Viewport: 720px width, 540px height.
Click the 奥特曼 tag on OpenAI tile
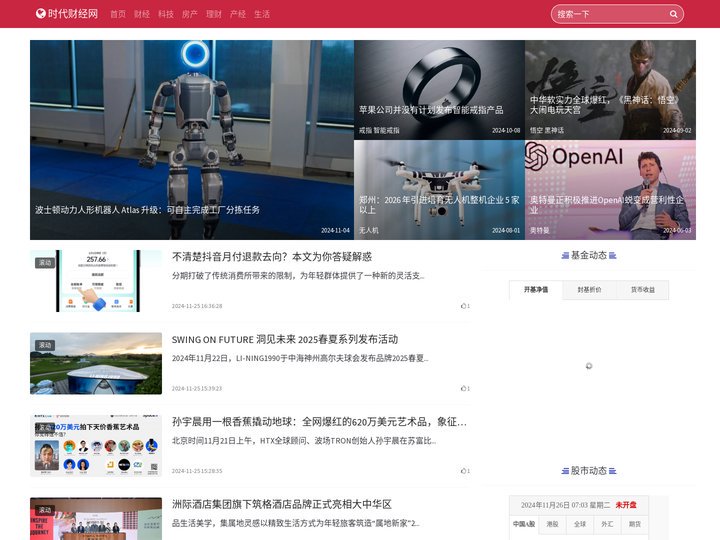[x=540, y=231]
